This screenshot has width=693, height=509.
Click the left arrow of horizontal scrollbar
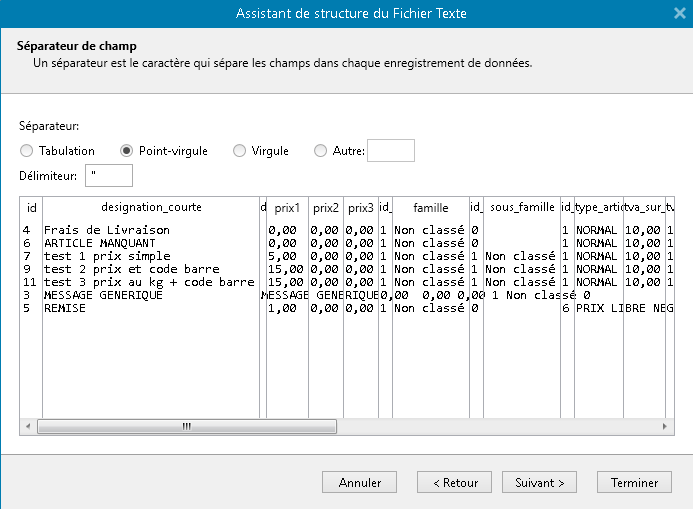click(27, 426)
